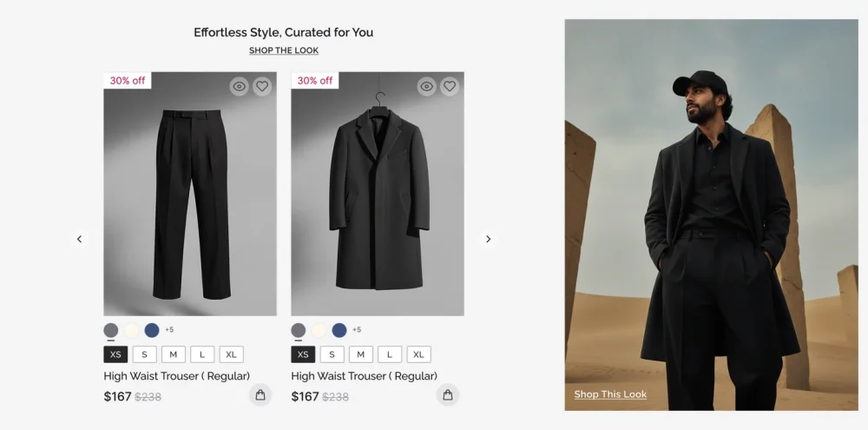
Task: Open the High Waist Trouser title under trousers
Action: [x=176, y=376]
